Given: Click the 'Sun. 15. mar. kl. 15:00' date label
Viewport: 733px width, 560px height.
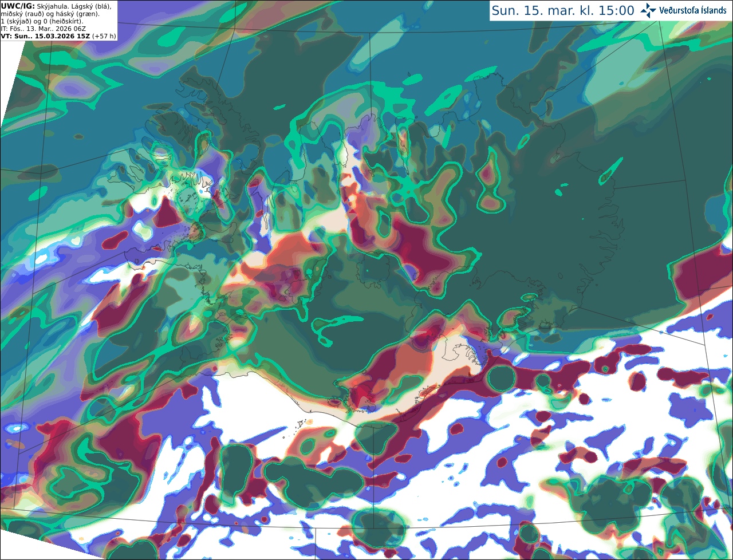Looking at the screenshot, I should pyautogui.click(x=563, y=10).
